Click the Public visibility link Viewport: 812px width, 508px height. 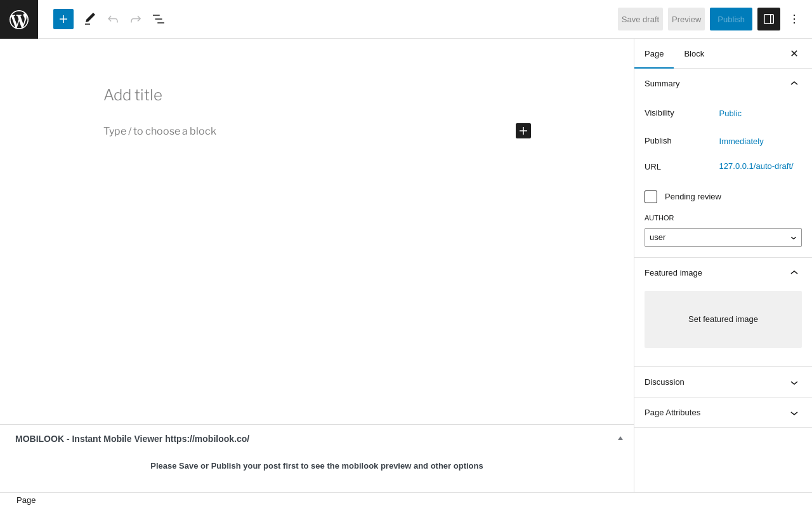(730, 114)
